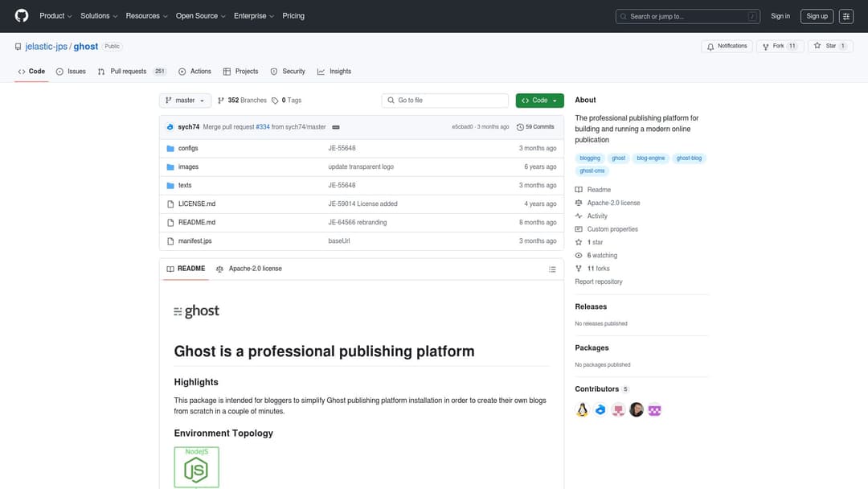Open the README outline list icon
This screenshot has height=489, width=868.
click(552, 269)
